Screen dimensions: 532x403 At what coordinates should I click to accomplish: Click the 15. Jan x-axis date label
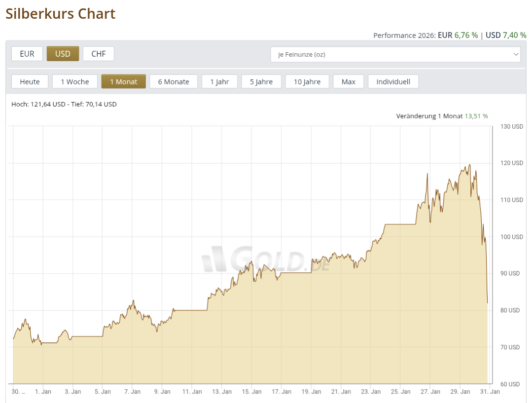251,392
